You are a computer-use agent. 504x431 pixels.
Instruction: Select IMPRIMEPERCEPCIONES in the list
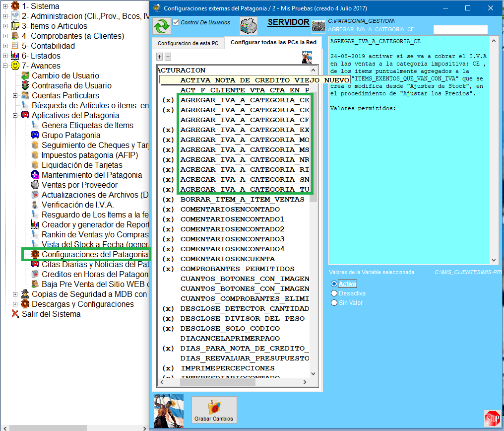(x=228, y=368)
